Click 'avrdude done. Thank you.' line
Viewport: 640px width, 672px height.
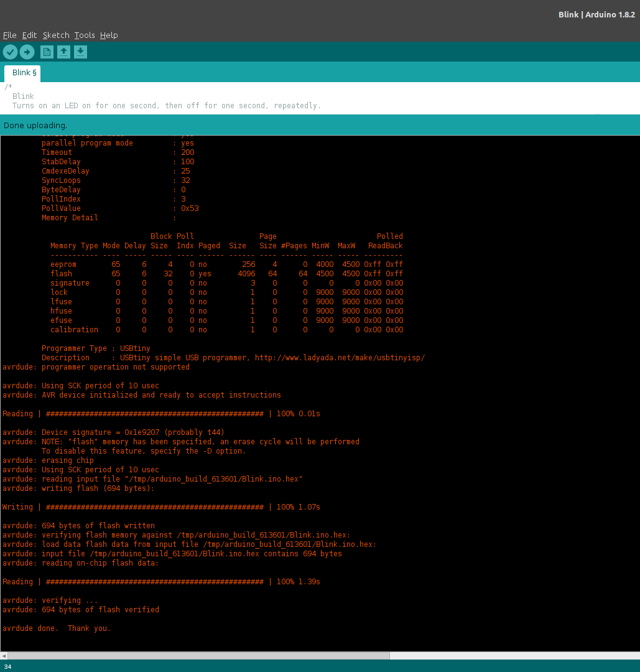57,628
